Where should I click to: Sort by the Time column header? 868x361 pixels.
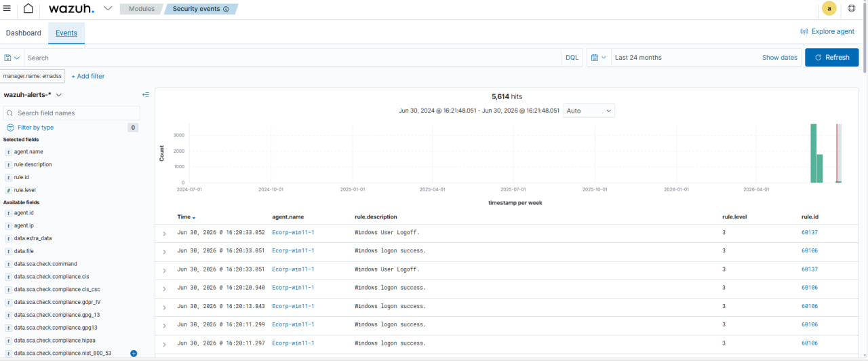[186, 217]
